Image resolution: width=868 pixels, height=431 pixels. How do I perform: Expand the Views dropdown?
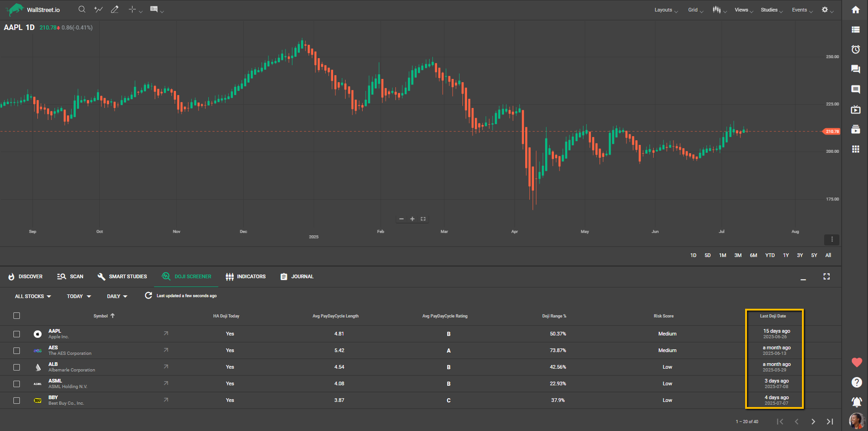(x=744, y=10)
